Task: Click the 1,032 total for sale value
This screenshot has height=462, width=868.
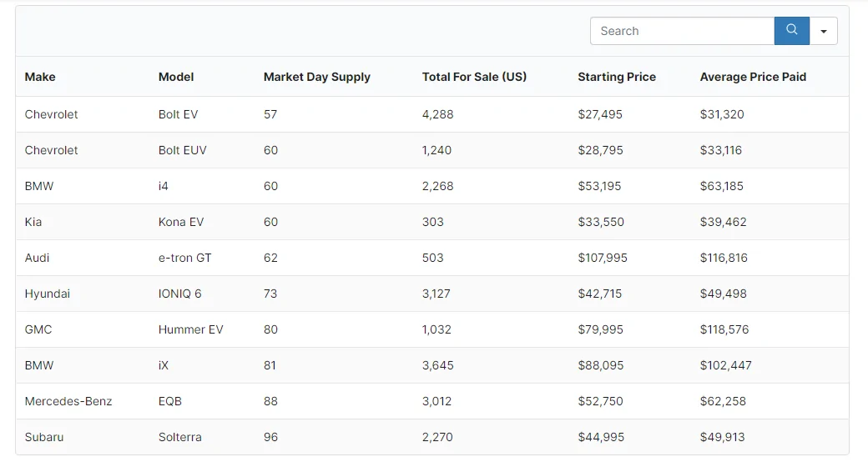Action: [437, 329]
